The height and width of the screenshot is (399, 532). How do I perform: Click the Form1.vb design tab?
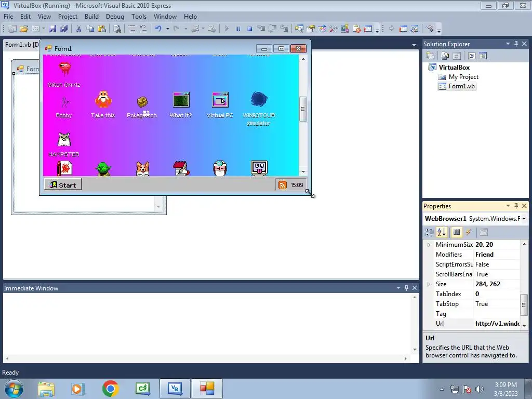pyautogui.click(x=21, y=45)
